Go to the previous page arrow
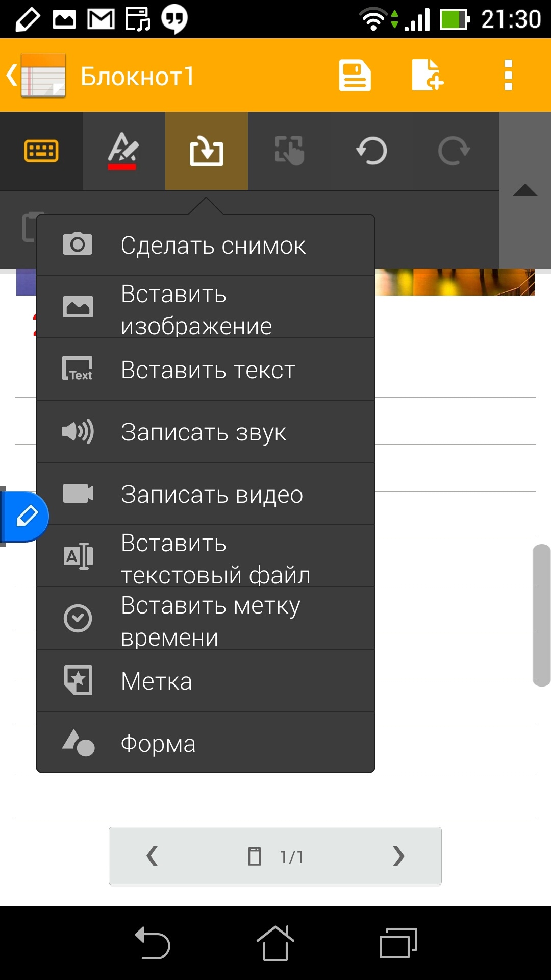The image size is (551, 980). click(152, 856)
